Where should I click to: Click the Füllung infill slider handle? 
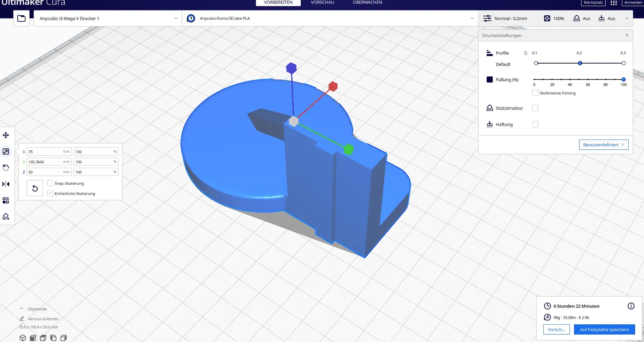(623, 80)
